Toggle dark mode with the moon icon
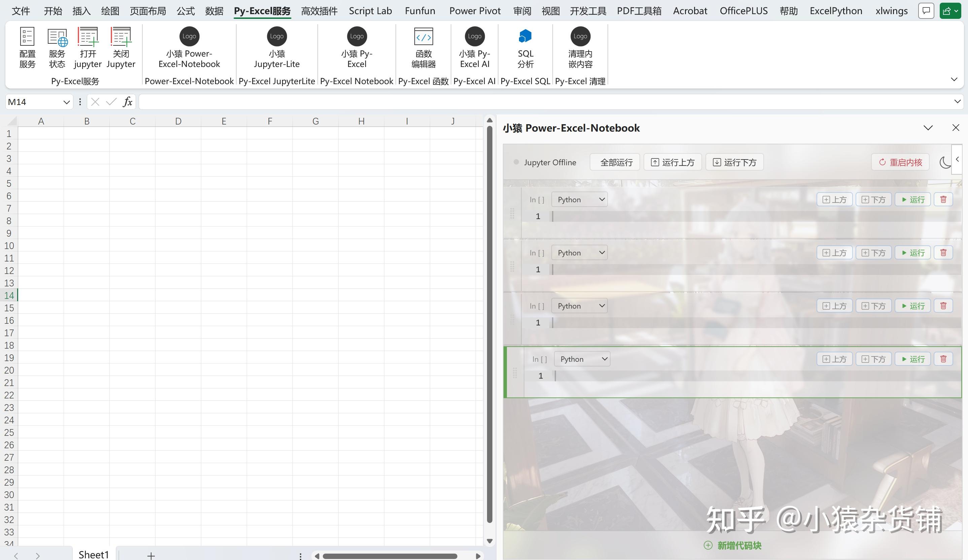Image resolution: width=968 pixels, height=560 pixels. [x=944, y=163]
